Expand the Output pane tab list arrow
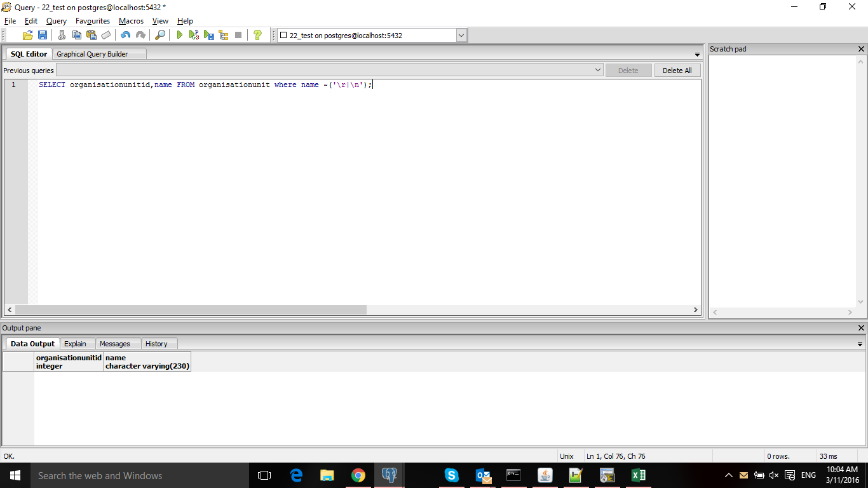This screenshot has width=868, height=488. [x=860, y=344]
